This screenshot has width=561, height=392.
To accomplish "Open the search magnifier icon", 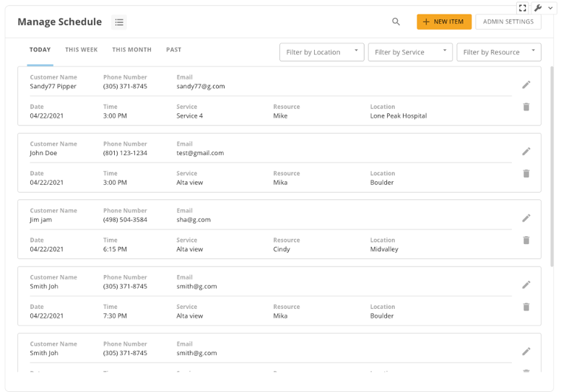I will 396,22.
